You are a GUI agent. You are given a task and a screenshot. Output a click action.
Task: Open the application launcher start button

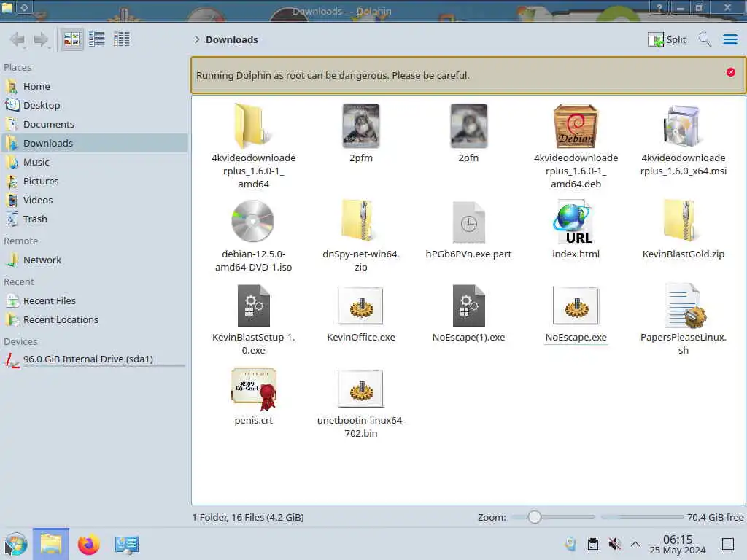click(x=16, y=544)
